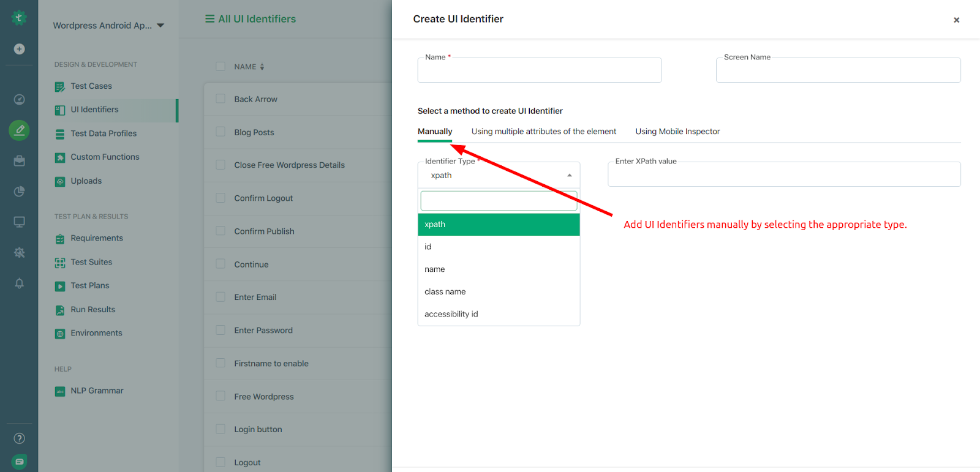Image resolution: width=980 pixels, height=472 pixels.
Task: Select accessibility id identifier option
Action: (x=499, y=314)
